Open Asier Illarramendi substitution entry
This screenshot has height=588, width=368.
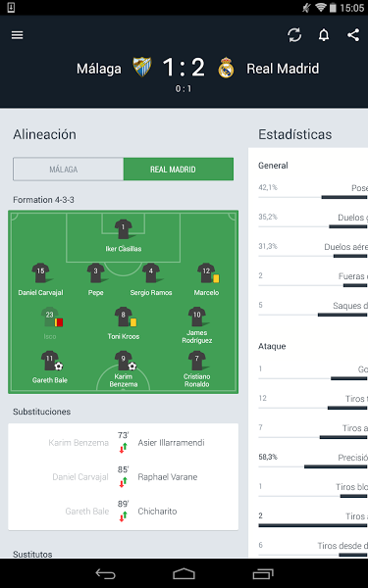[x=171, y=443]
